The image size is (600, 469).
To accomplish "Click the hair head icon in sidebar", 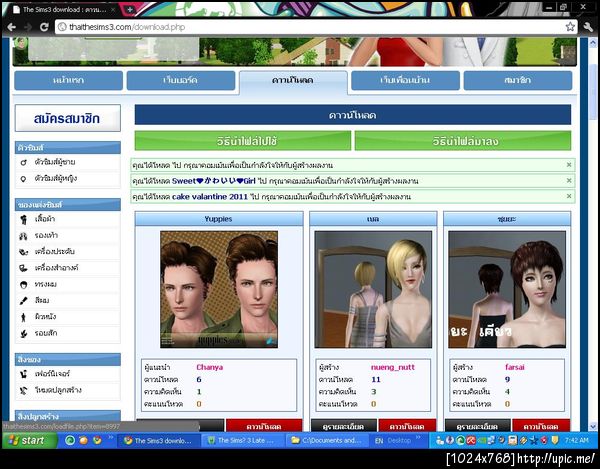I will (x=23, y=285).
